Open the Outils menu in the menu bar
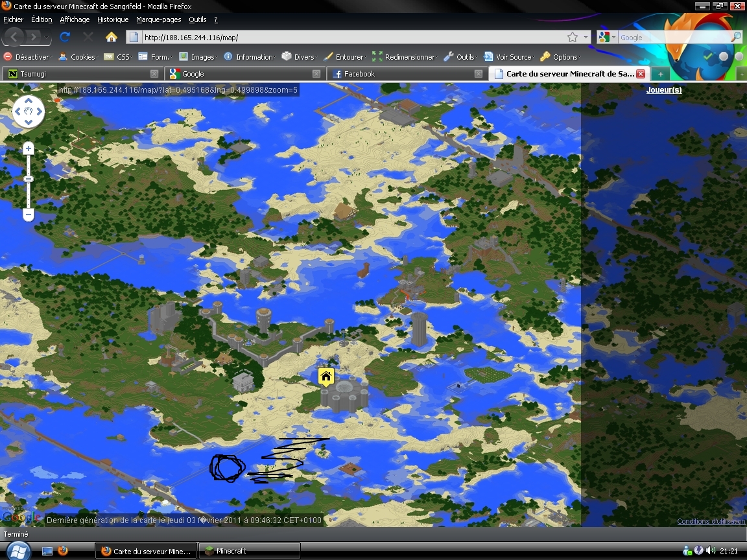Viewport: 747px width, 560px height. (x=198, y=19)
